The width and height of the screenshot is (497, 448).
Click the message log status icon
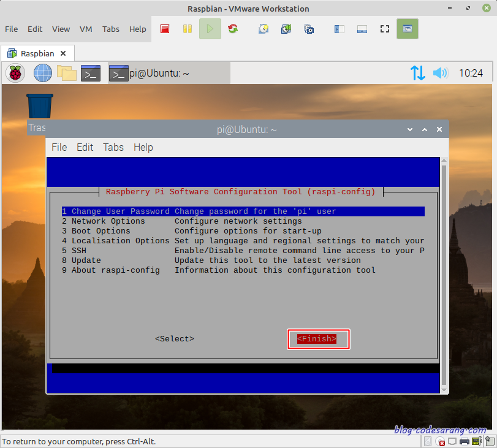(x=490, y=441)
